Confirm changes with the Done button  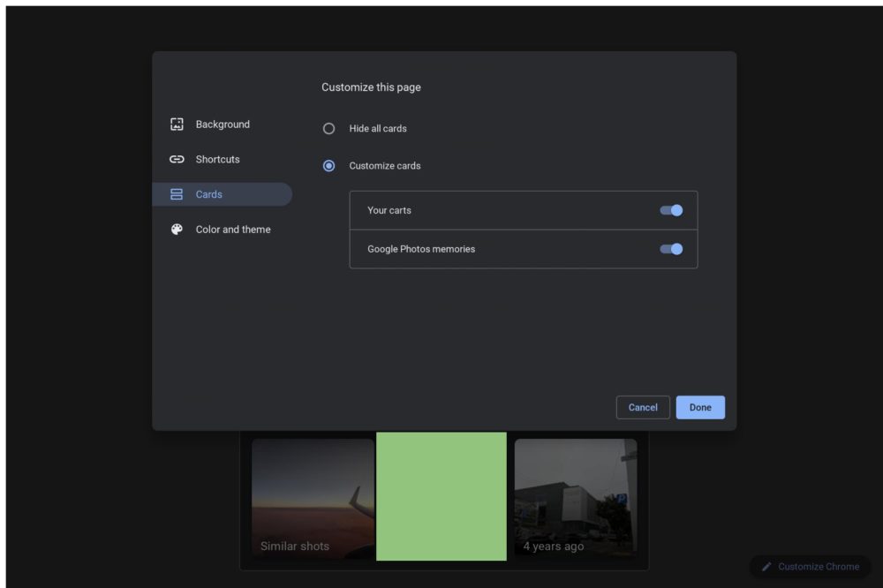700,407
